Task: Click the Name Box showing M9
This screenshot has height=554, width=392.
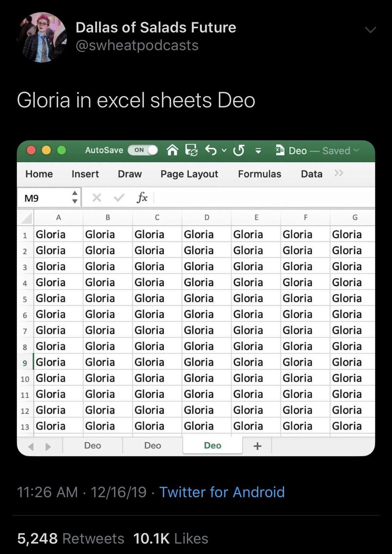Action: tap(44, 198)
